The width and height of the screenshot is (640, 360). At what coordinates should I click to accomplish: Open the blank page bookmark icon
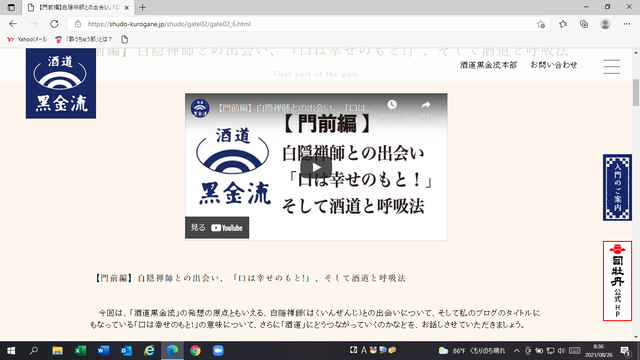coord(124,39)
